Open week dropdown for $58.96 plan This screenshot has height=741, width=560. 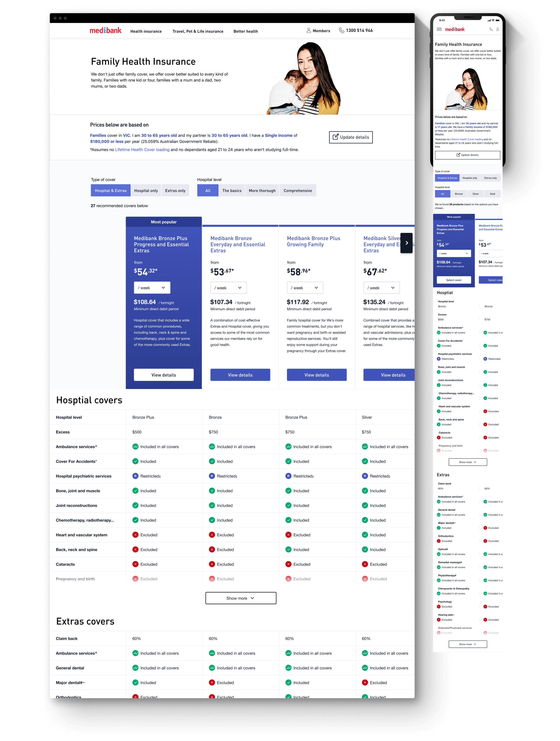point(305,288)
